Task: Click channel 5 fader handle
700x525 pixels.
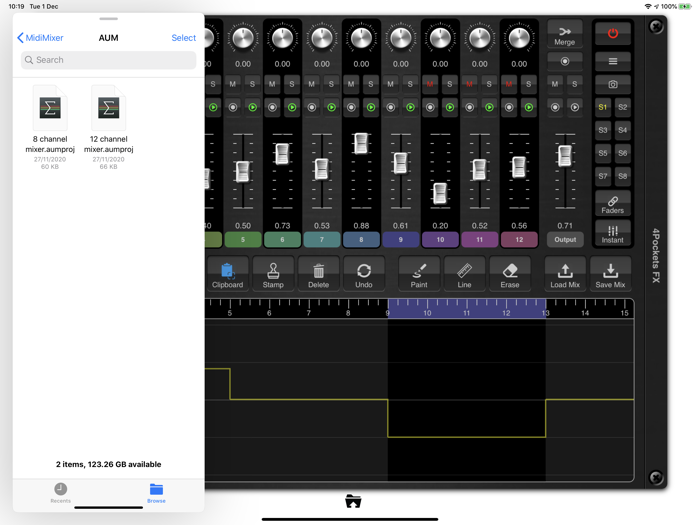Action: tap(242, 171)
